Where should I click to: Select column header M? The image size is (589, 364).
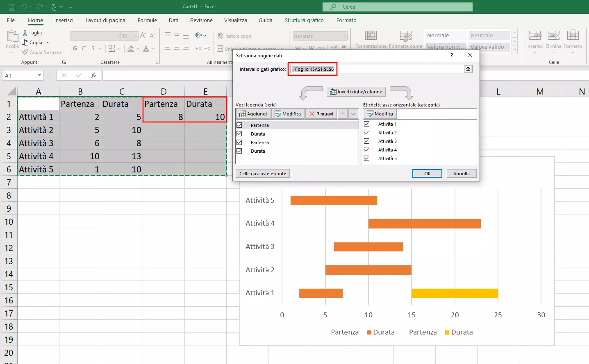pos(540,91)
